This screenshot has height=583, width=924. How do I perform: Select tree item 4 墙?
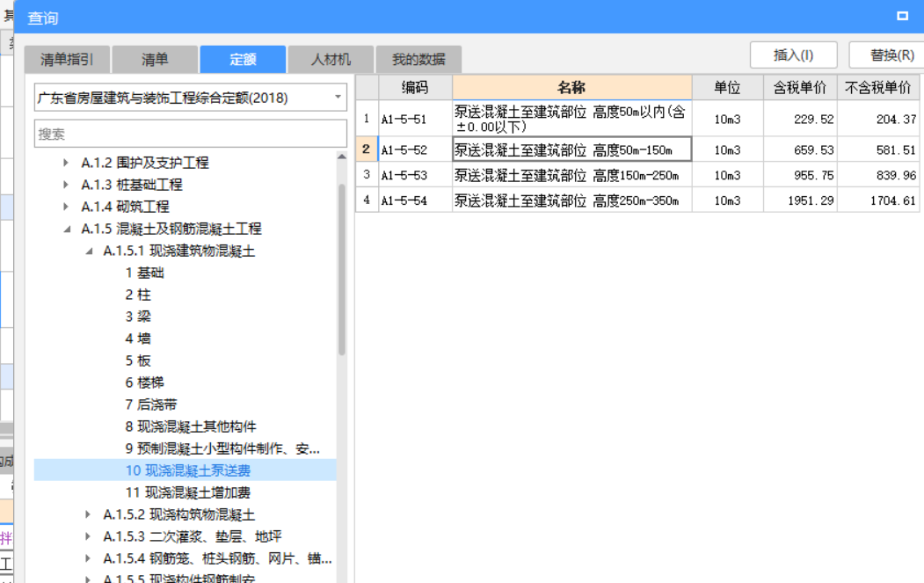[x=138, y=339]
